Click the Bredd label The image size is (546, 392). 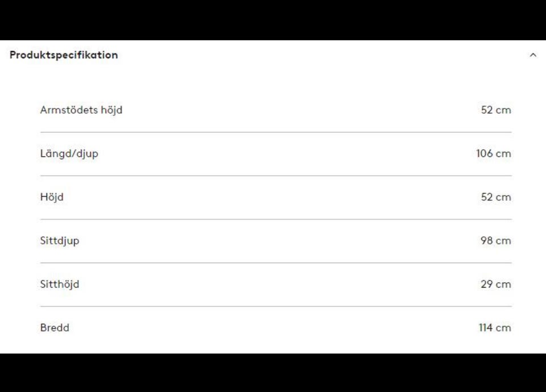pos(55,328)
